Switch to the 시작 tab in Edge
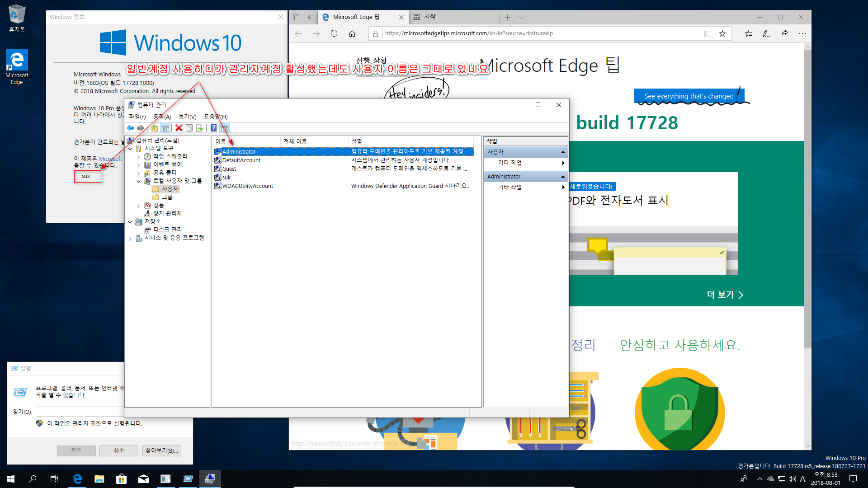 [454, 17]
